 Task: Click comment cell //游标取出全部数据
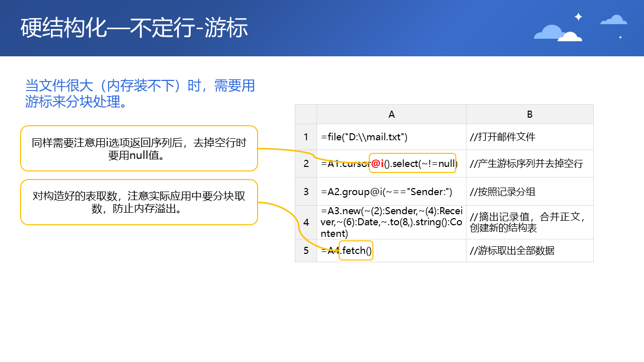click(x=530, y=250)
